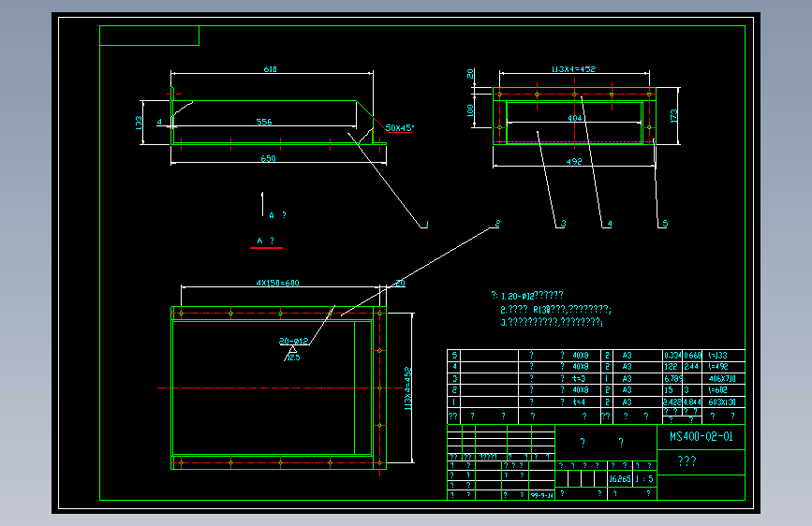The image size is (812, 526).
Task: Pick the 16.265 weight value
Action: tap(619, 479)
